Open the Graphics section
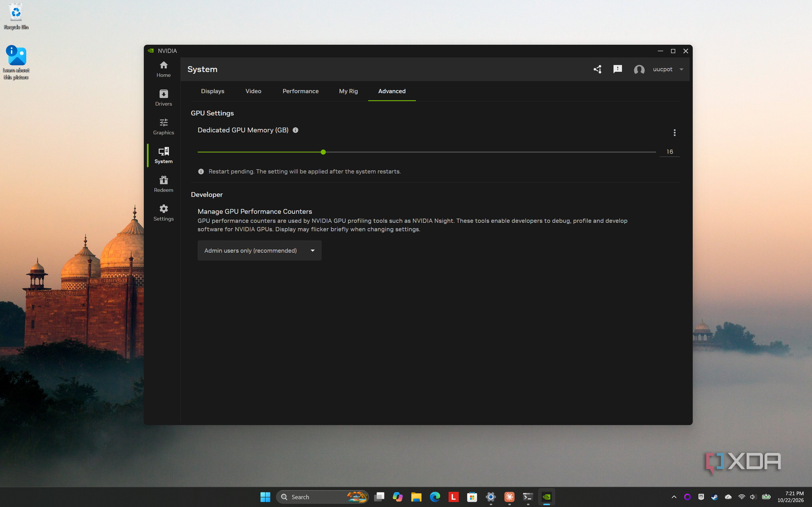The width and height of the screenshot is (812, 507). (x=163, y=126)
